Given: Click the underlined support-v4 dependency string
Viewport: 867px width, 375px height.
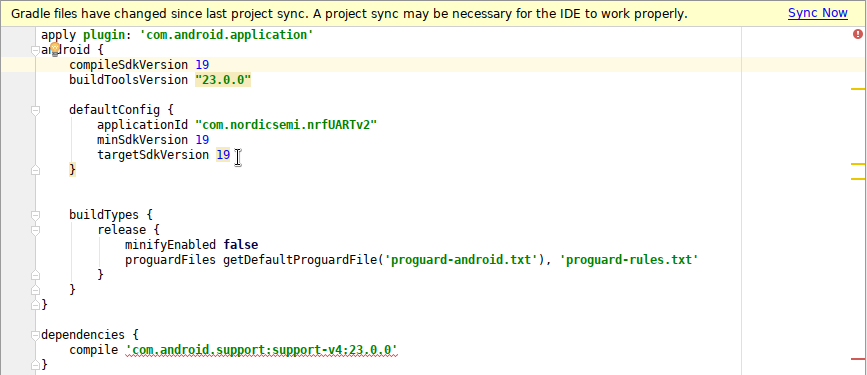Looking at the screenshot, I should (262, 350).
